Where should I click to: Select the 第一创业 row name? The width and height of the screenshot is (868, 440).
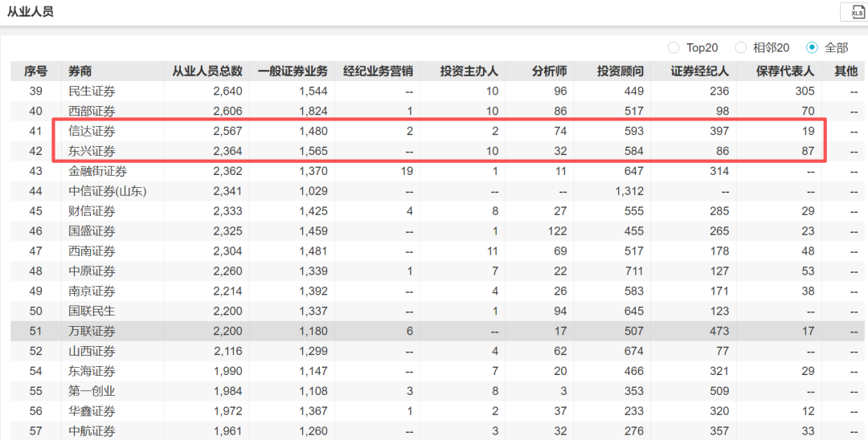[x=92, y=391]
